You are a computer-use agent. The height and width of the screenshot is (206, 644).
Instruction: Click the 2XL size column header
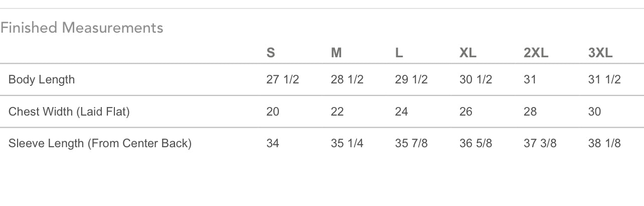pyautogui.click(x=536, y=53)
